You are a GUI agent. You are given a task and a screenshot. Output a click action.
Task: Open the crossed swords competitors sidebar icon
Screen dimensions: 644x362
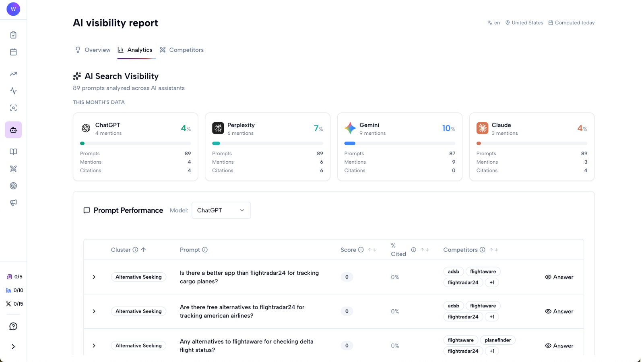click(13, 169)
